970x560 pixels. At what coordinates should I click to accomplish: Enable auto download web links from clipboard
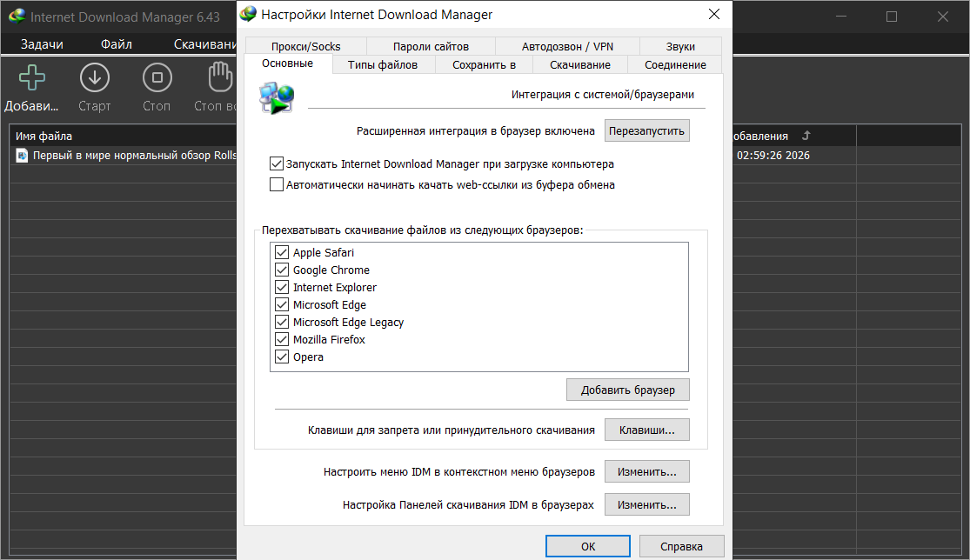[x=277, y=185]
